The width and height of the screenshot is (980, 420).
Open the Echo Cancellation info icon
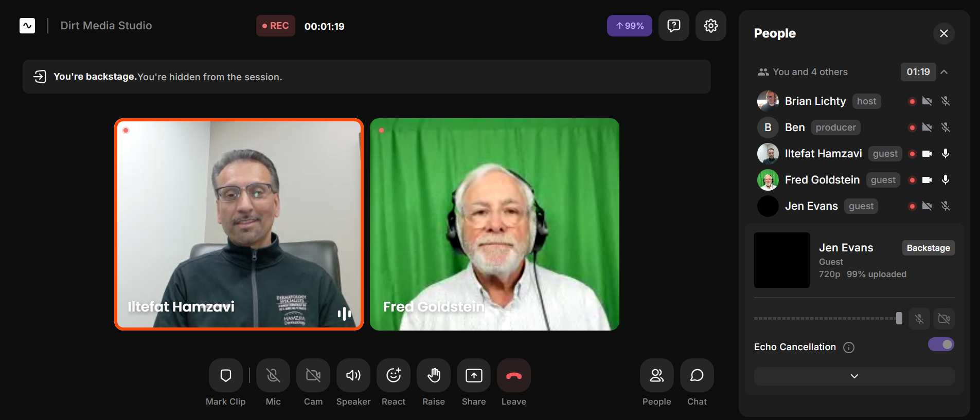[849, 348]
